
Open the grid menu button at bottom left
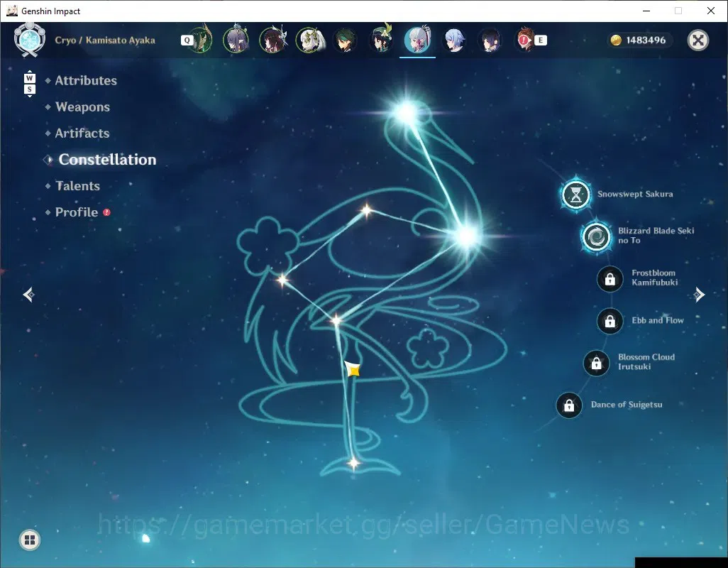30,540
